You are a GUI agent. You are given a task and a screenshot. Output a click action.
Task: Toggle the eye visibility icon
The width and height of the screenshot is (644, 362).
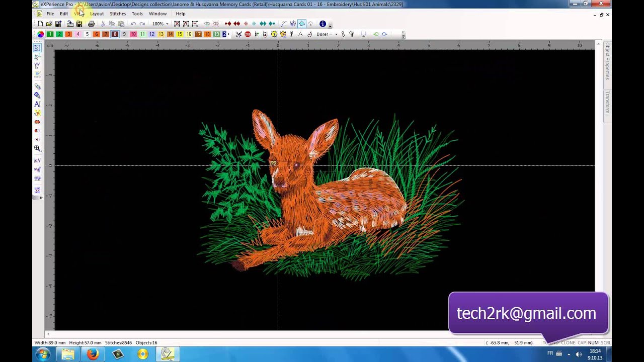coord(207,24)
